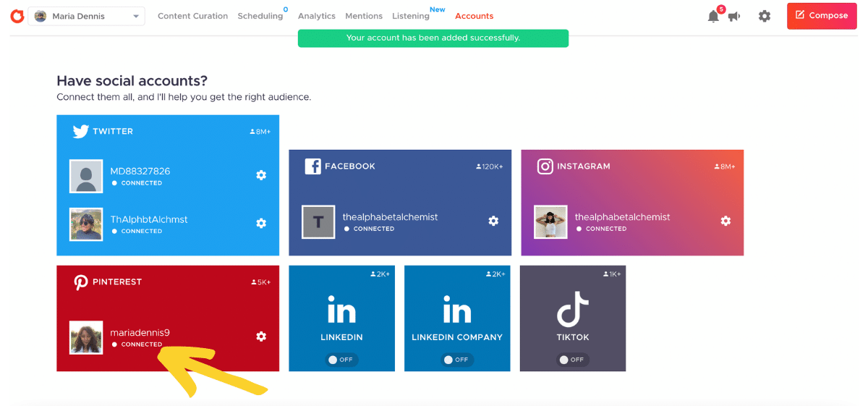Image resolution: width=868 pixels, height=406 pixels.
Task: Enable the TikTok OFF toggle
Action: pyautogui.click(x=573, y=360)
